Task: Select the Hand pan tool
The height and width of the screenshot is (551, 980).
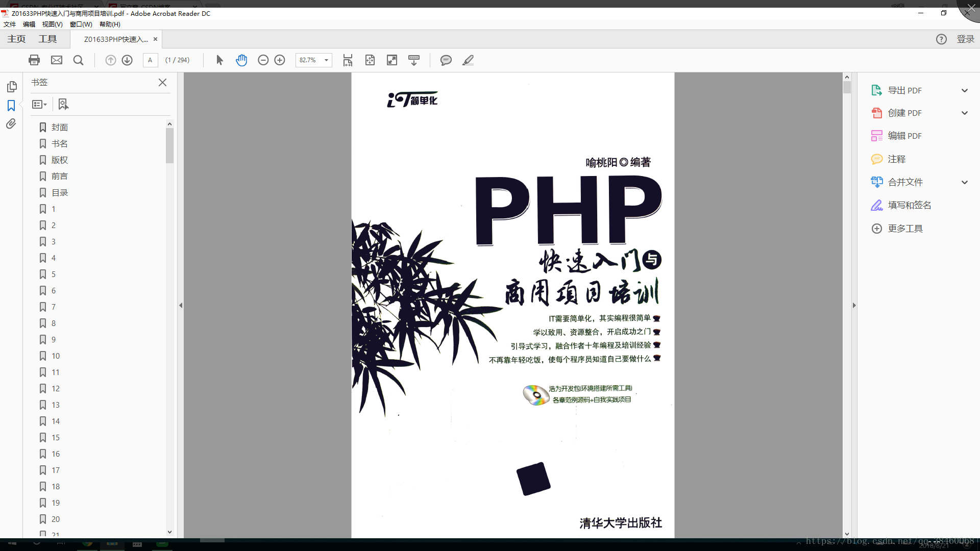Action: (x=241, y=60)
